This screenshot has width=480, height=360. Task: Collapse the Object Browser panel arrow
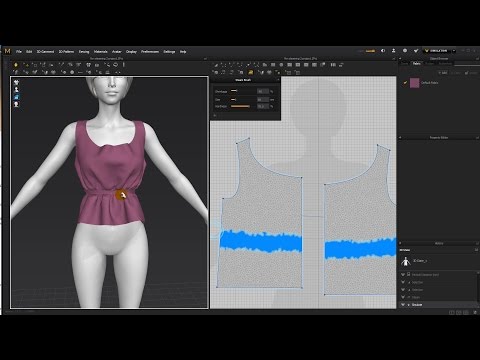point(400,59)
